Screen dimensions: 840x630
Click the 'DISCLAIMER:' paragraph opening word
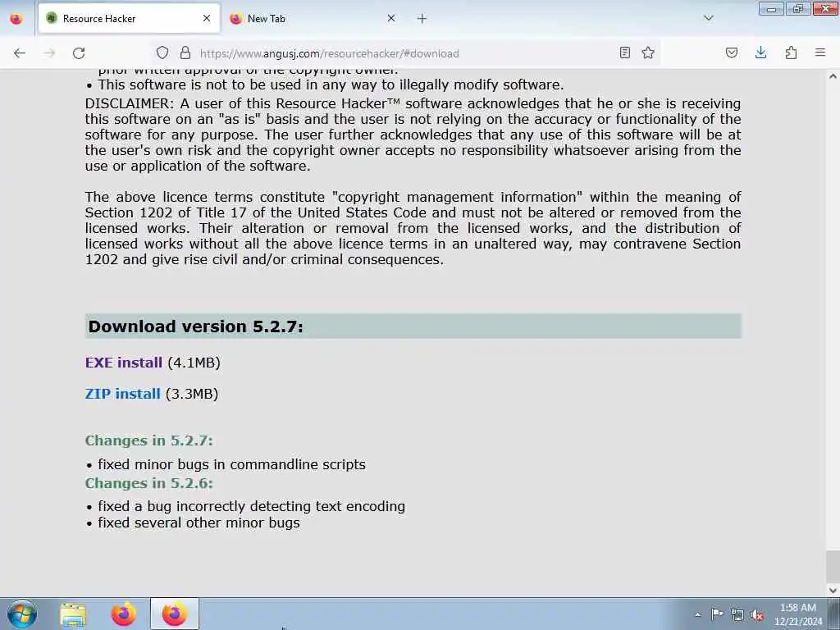coord(130,103)
